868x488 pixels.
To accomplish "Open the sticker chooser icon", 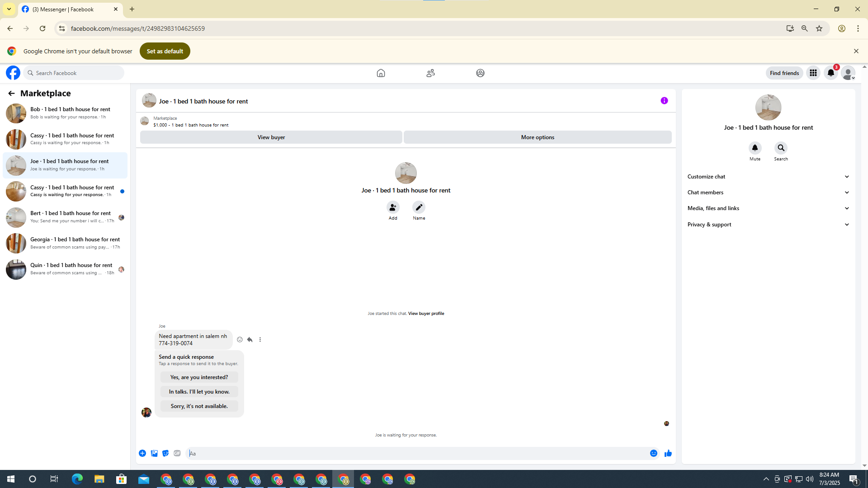I will pos(165,453).
